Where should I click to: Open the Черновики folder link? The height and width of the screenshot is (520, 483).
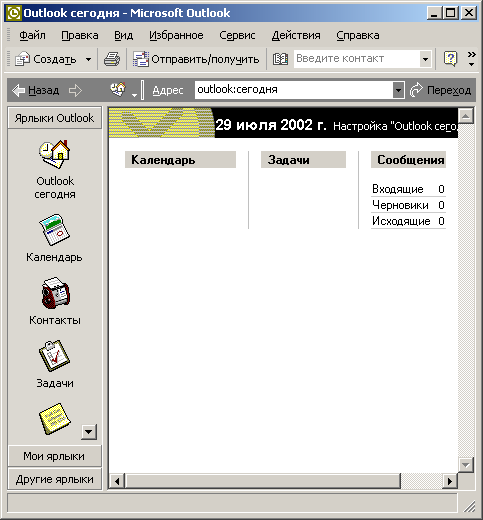[x=400, y=205]
